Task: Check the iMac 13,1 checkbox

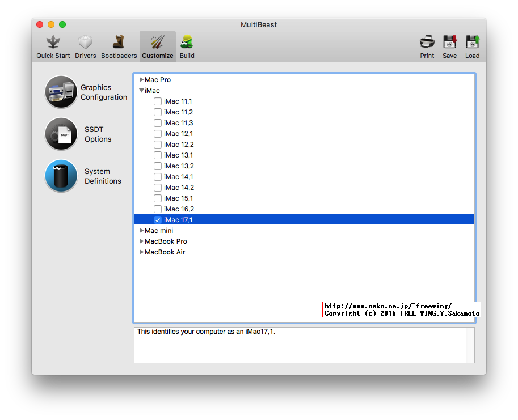Action: click(158, 155)
